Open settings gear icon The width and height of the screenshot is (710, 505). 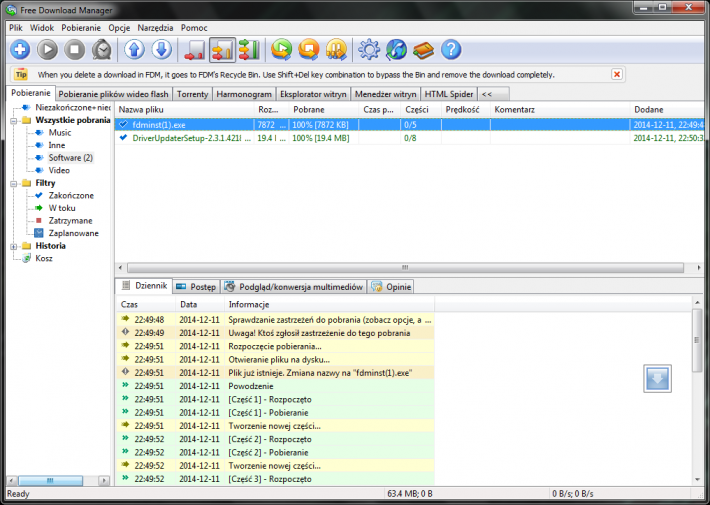(x=369, y=49)
